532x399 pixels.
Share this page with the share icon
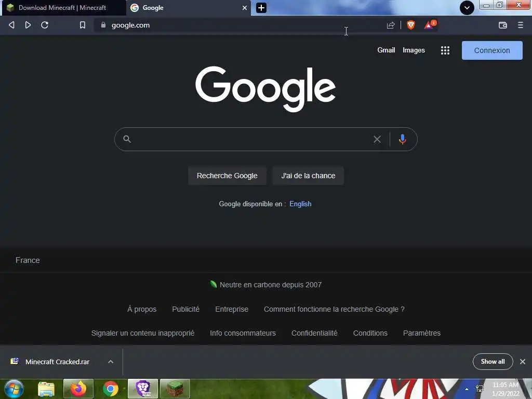pyautogui.click(x=391, y=25)
